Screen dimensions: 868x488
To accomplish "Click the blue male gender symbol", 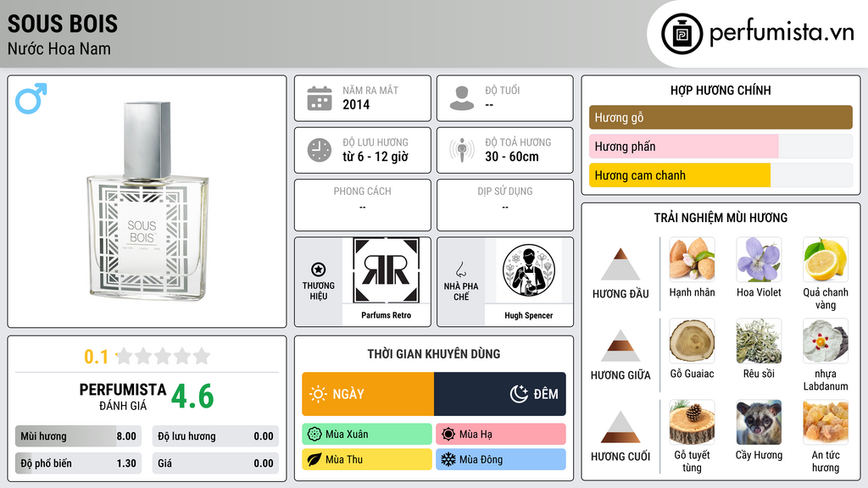I will click(31, 98).
